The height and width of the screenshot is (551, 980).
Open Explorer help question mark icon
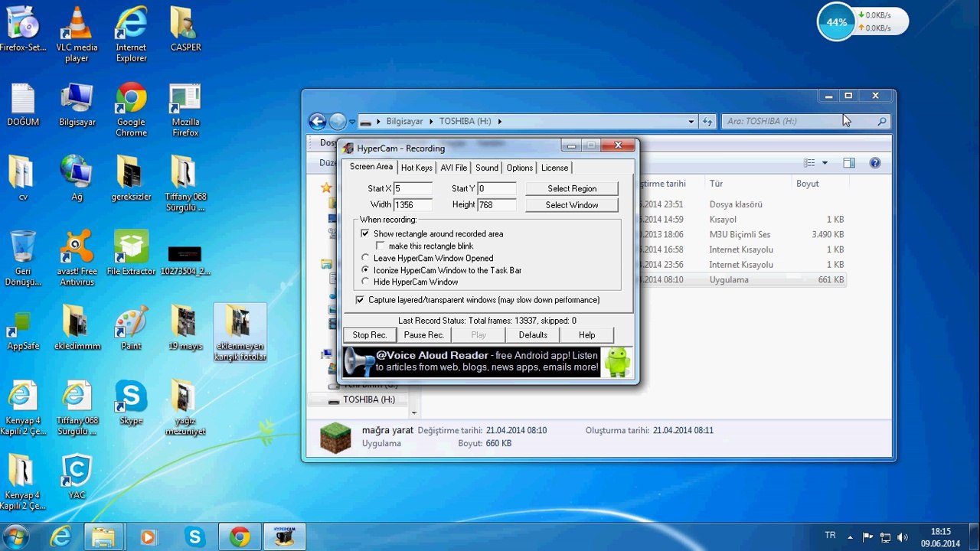875,163
